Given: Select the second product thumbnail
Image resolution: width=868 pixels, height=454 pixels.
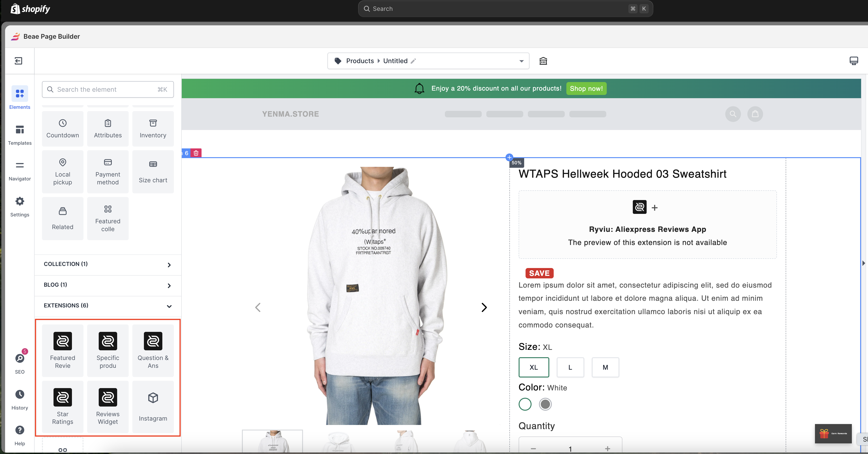Looking at the screenshot, I should [338, 441].
